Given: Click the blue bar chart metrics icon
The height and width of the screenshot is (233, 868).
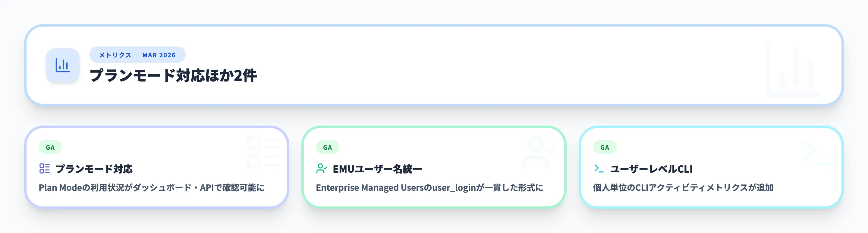Looking at the screenshot, I should click(62, 65).
